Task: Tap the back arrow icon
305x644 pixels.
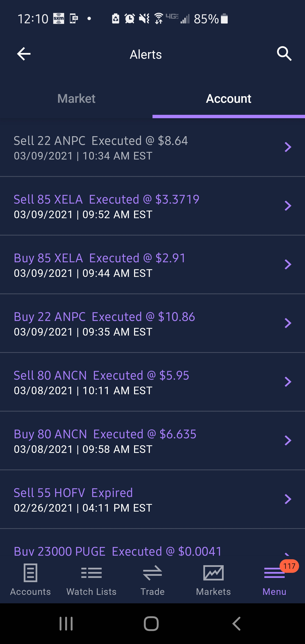Action: 24,54
